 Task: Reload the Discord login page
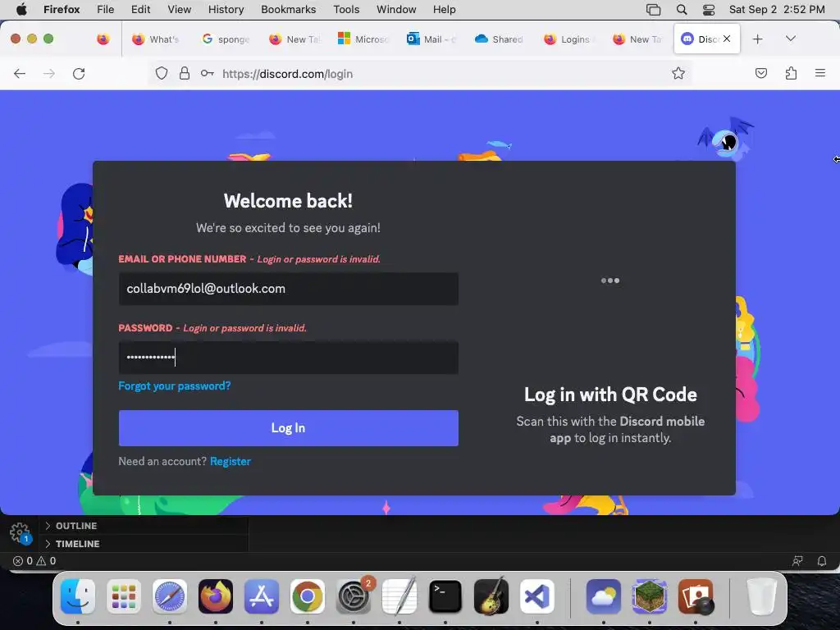(79, 73)
